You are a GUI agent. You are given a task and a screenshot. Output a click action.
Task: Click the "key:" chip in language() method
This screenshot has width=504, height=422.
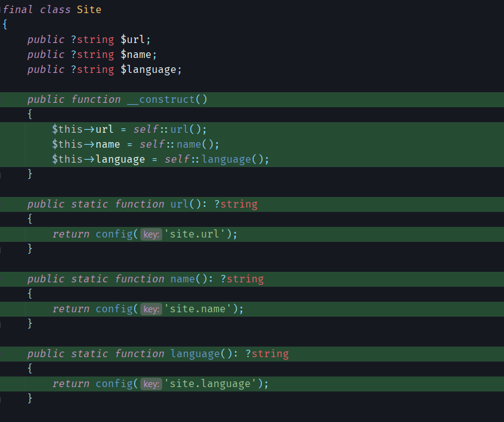pyautogui.click(x=150, y=383)
